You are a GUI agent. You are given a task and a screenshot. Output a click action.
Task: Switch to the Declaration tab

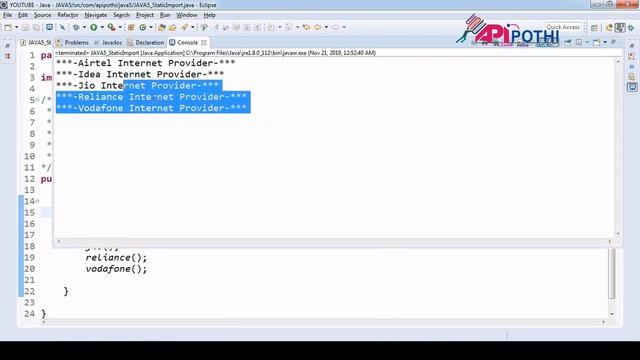click(x=145, y=42)
